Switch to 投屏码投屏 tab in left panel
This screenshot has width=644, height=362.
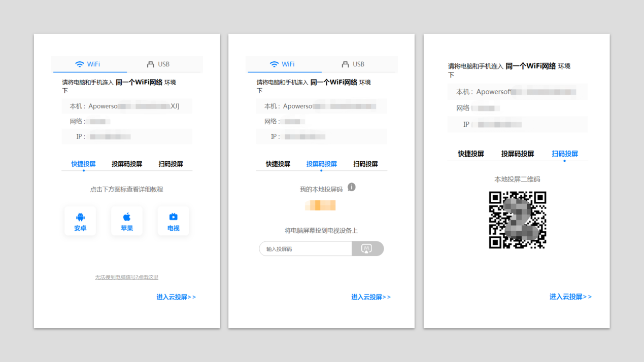[x=127, y=164]
